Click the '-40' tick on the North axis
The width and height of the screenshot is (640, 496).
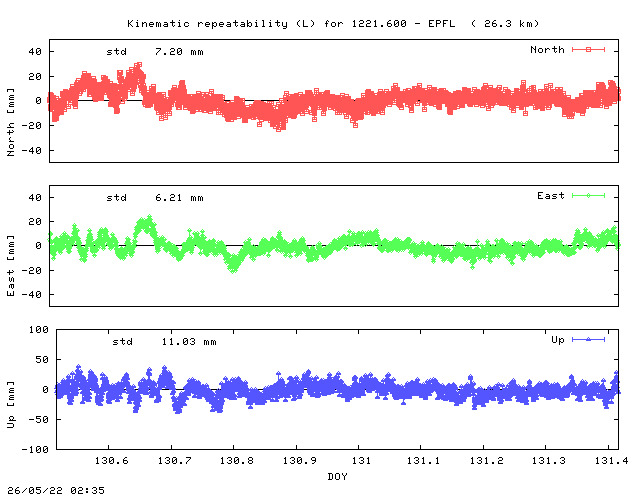pos(31,151)
